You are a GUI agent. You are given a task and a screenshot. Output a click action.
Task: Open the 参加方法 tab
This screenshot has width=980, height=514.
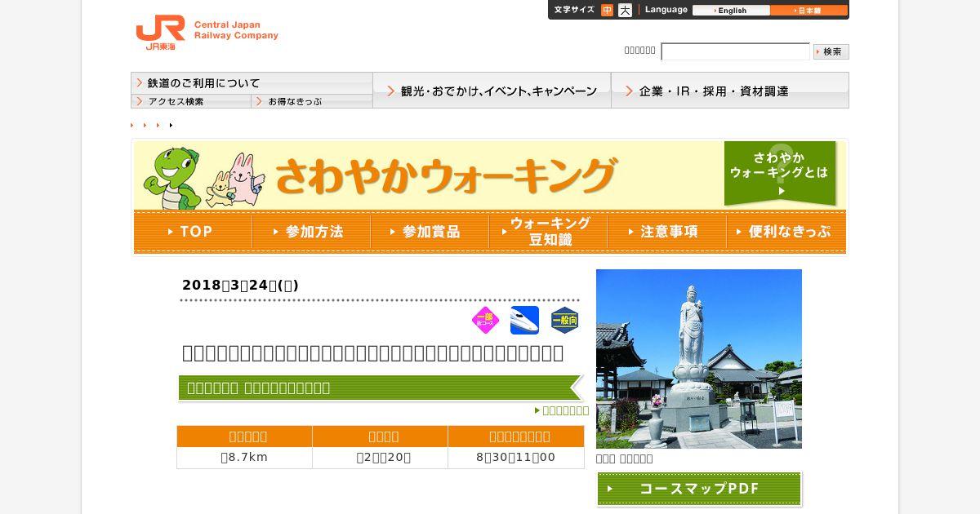311,232
